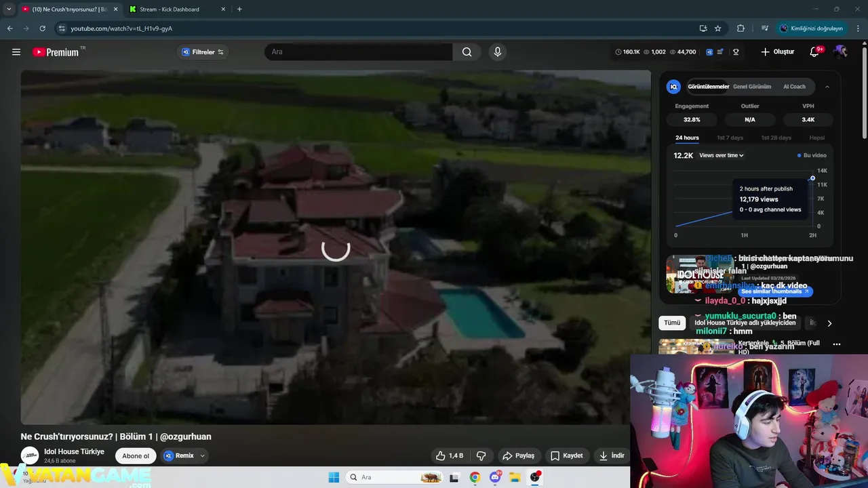
Task: Click the vidIQ logo in the side panel
Action: pos(673,87)
